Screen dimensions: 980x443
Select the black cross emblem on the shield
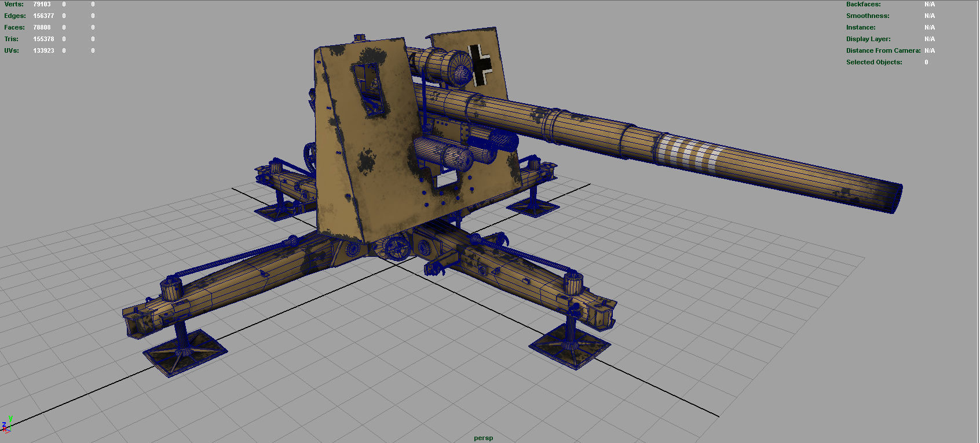(x=480, y=66)
